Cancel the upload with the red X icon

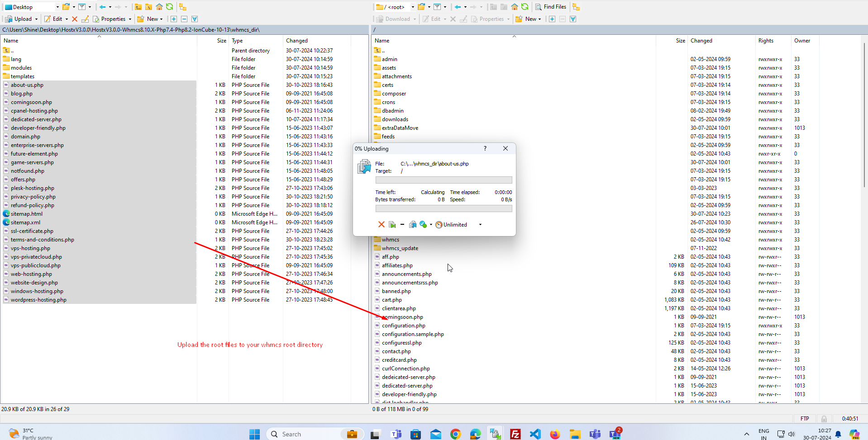coord(381,225)
